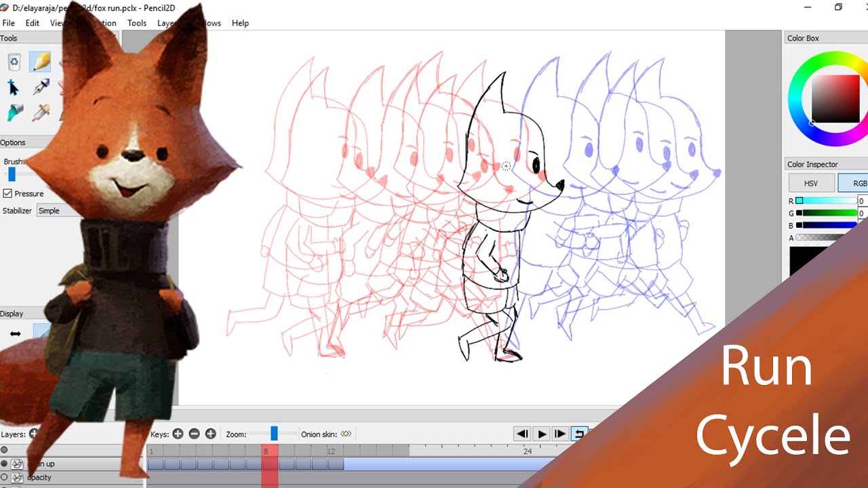Play the animation

coord(541,434)
